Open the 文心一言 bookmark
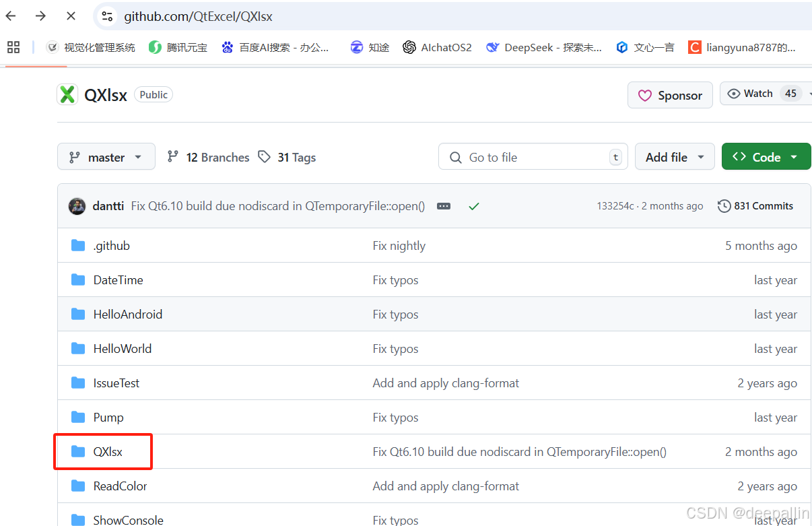 pyautogui.click(x=645, y=47)
